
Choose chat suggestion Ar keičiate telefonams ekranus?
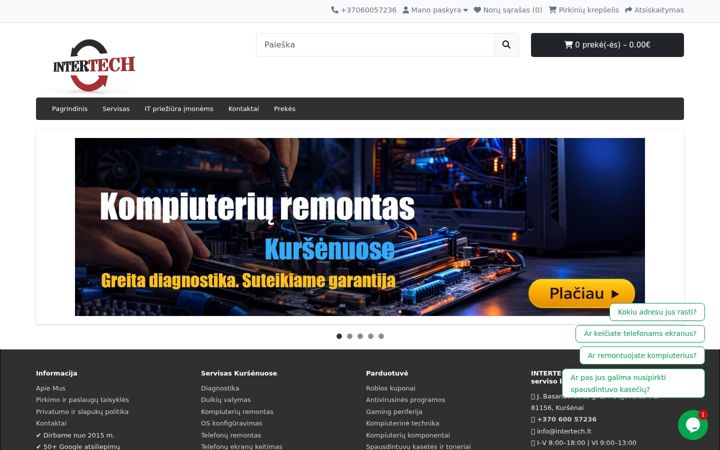tap(640, 333)
